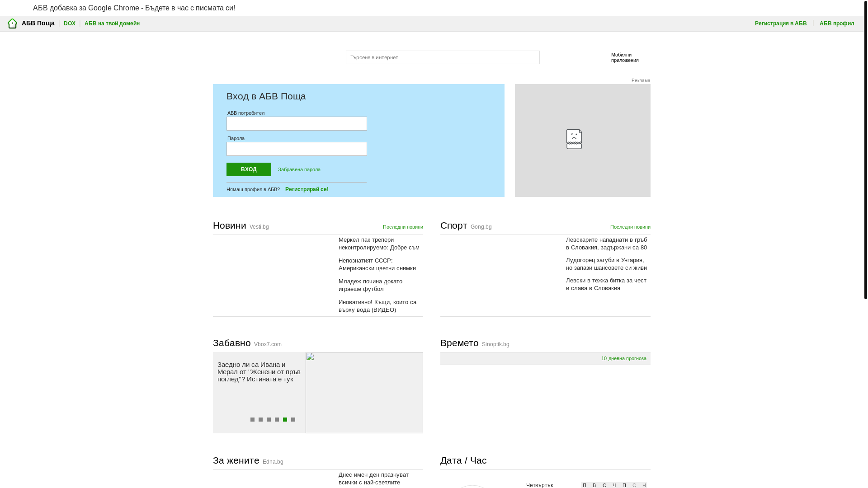Open the Забавно section heading
Screen dimensions: 868x488
tap(232, 343)
